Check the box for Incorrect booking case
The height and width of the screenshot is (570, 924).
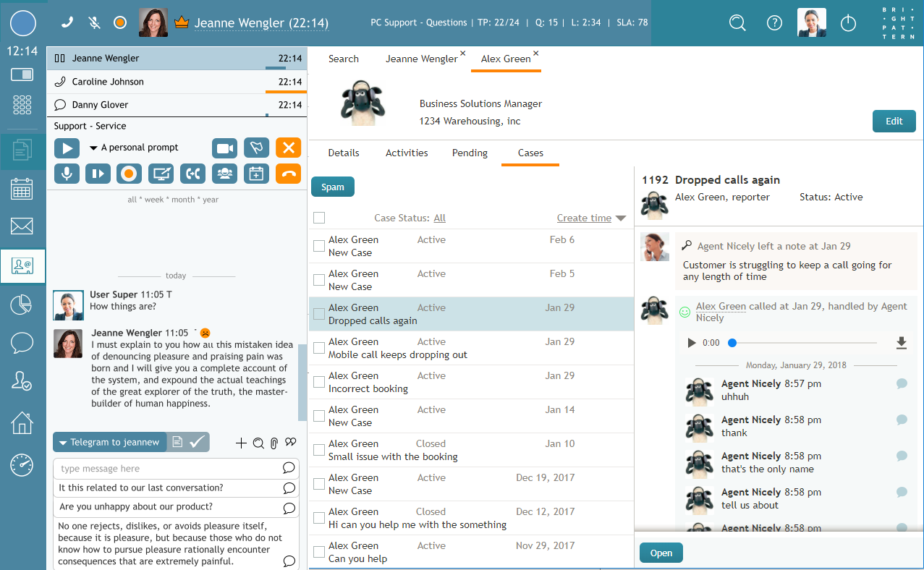[319, 382]
